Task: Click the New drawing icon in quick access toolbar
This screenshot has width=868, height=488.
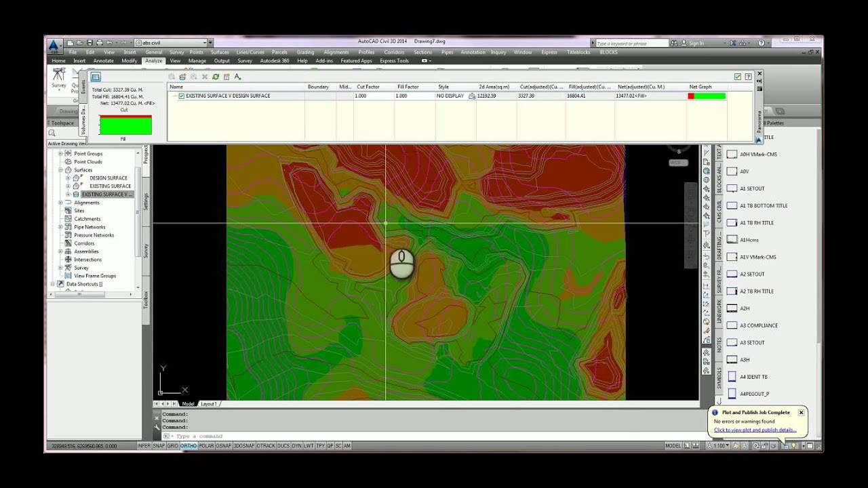Action: pos(71,43)
